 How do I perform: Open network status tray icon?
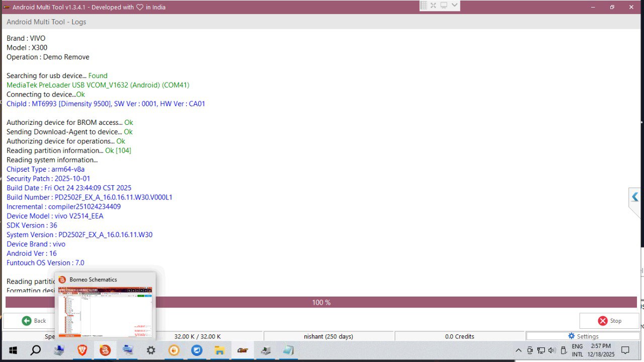point(541,350)
